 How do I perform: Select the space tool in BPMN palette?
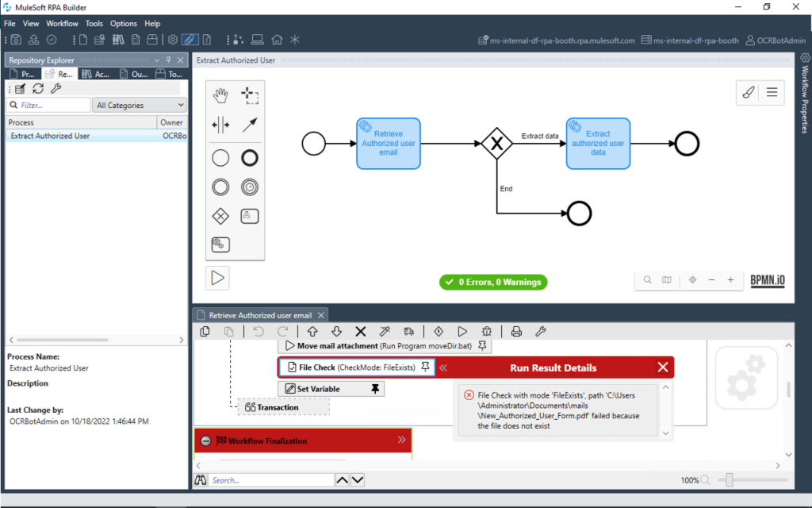[x=220, y=125]
